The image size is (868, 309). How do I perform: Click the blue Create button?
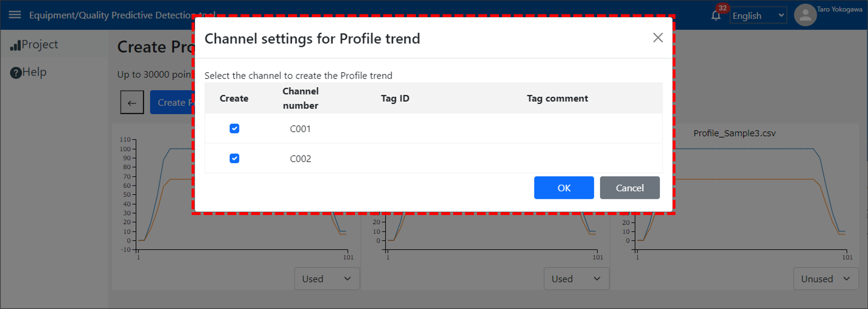pos(172,102)
